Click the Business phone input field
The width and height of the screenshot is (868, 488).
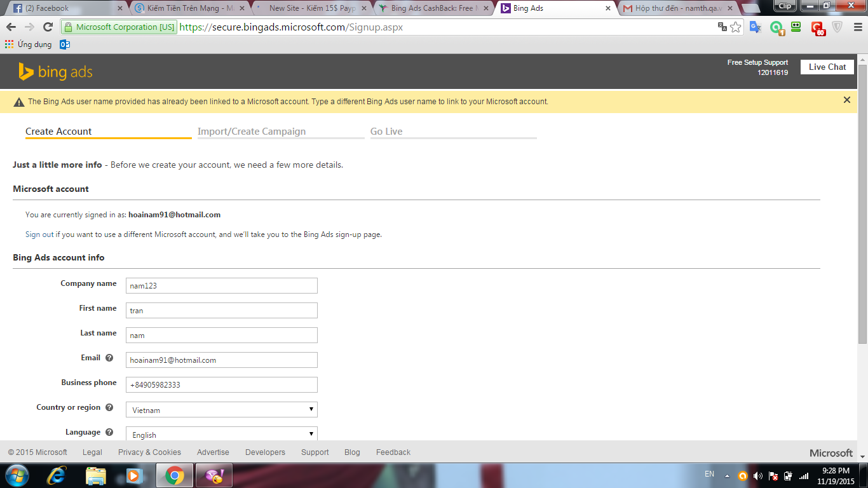point(222,385)
